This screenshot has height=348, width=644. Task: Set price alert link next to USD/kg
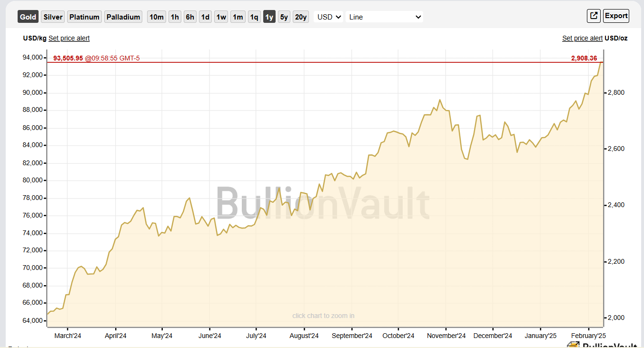click(69, 38)
